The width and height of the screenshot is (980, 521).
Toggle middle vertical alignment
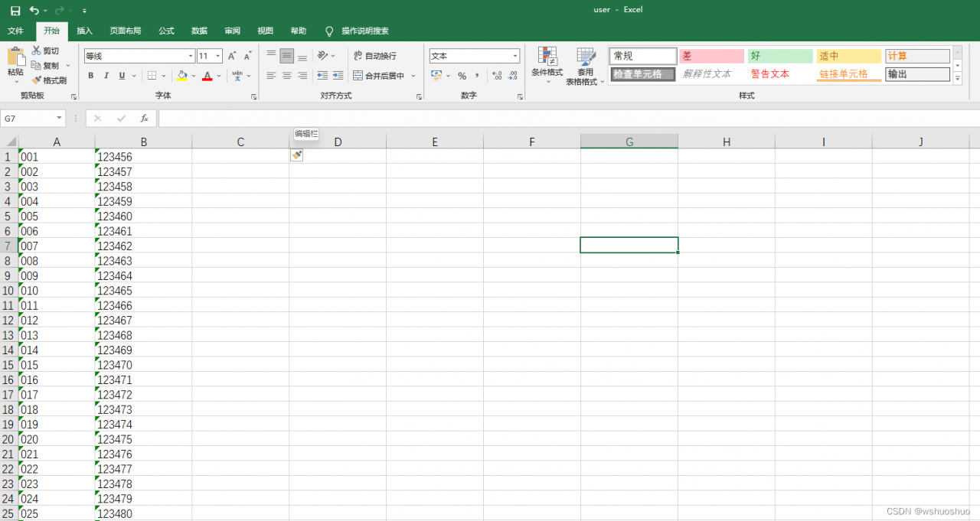pyautogui.click(x=287, y=56)
